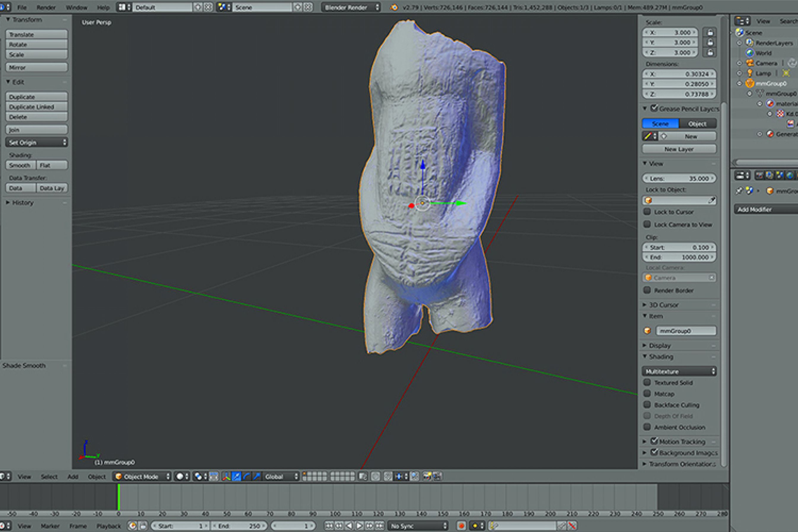Open the No Sync dropdown
The width and height of the screenshot is (798, 532).
coord(418,526)
